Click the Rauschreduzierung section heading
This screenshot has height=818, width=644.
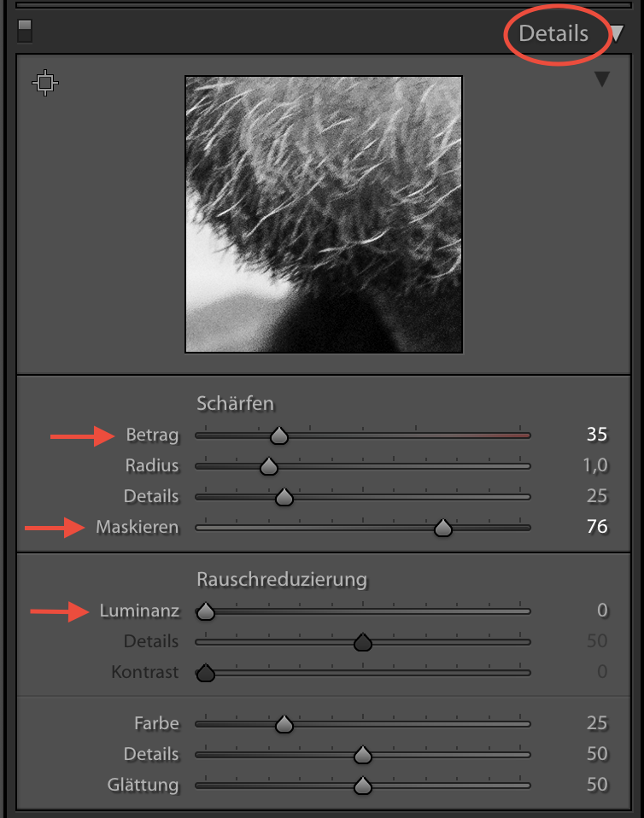[x=282, y=580]
